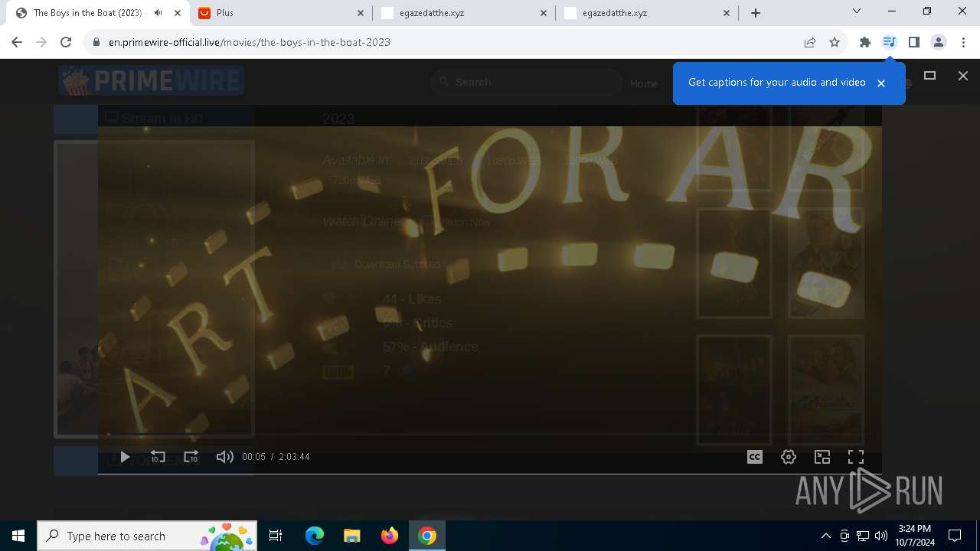This screenshot has height=551, width=980.
Task: Open taskbar clock and date
Action: (x=915, y=536)
